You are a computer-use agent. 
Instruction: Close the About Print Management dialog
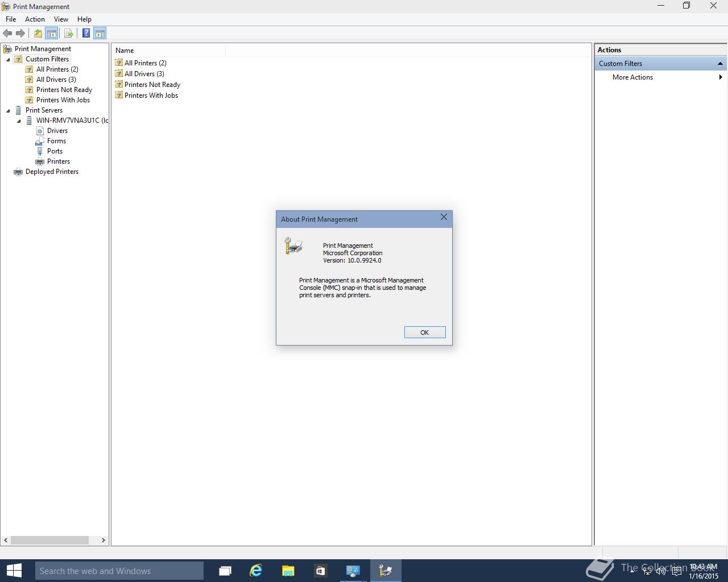[x=444, y=218]
